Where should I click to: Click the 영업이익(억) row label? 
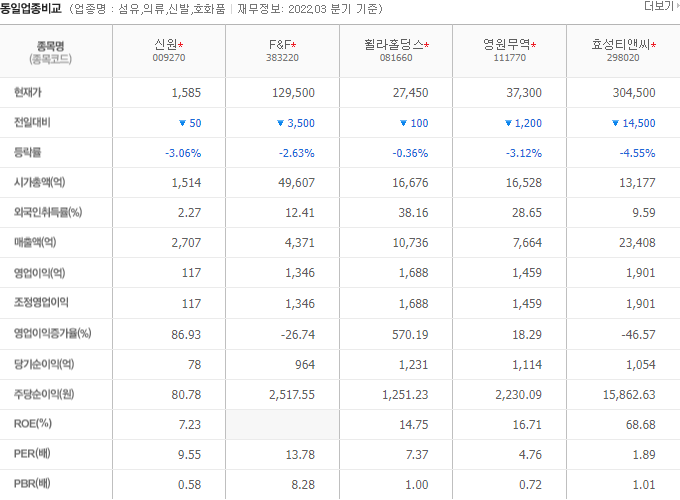[39, 273]
